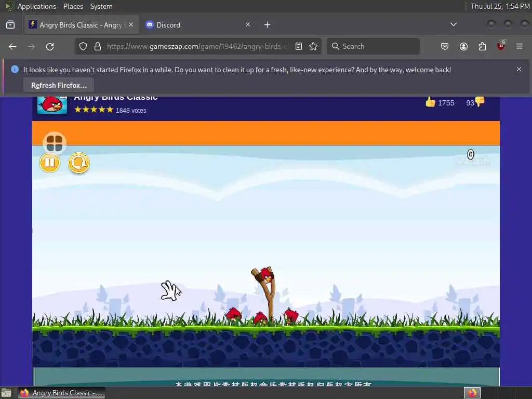Image resolution: width=532 pixels, height=399 pixels.
Task: Close the Angry Birds Classic tab
Action: click(131, 24)
